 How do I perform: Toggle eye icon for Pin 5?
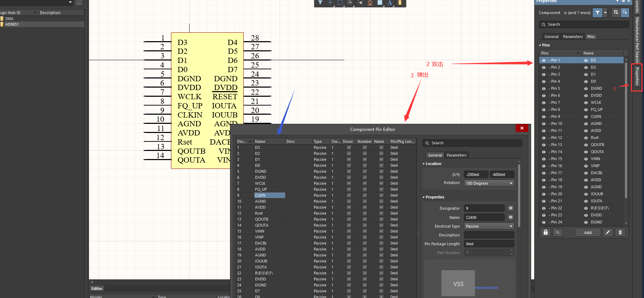(x=544, y=89)
